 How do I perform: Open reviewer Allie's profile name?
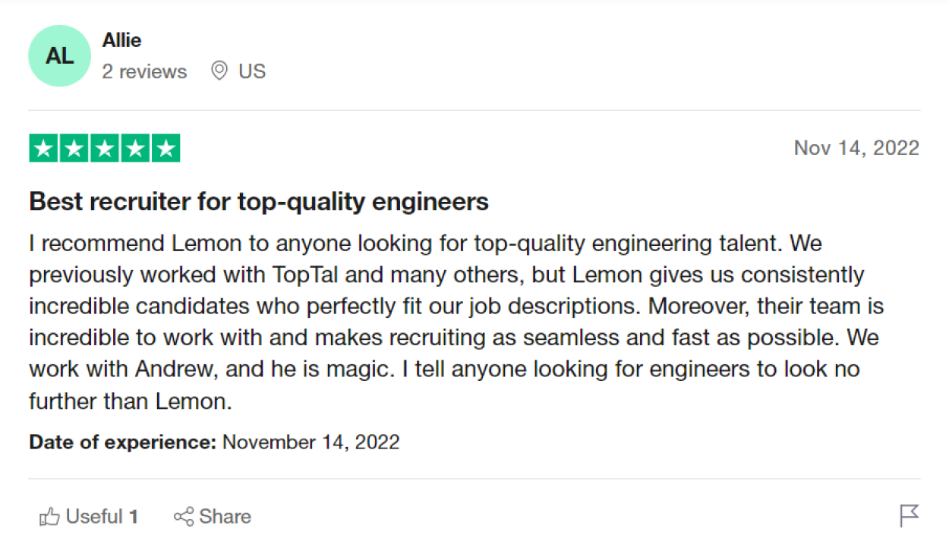tap(122, 40)
